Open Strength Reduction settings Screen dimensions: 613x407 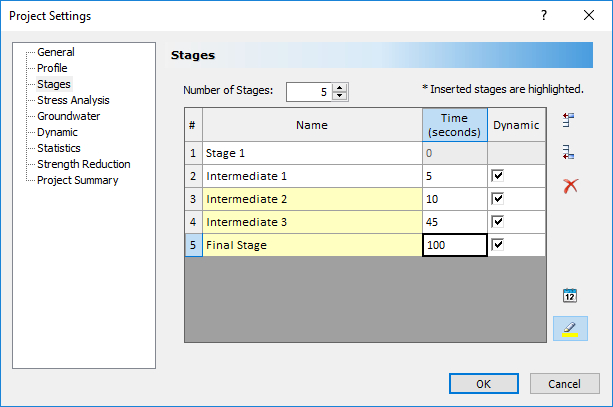83,164
